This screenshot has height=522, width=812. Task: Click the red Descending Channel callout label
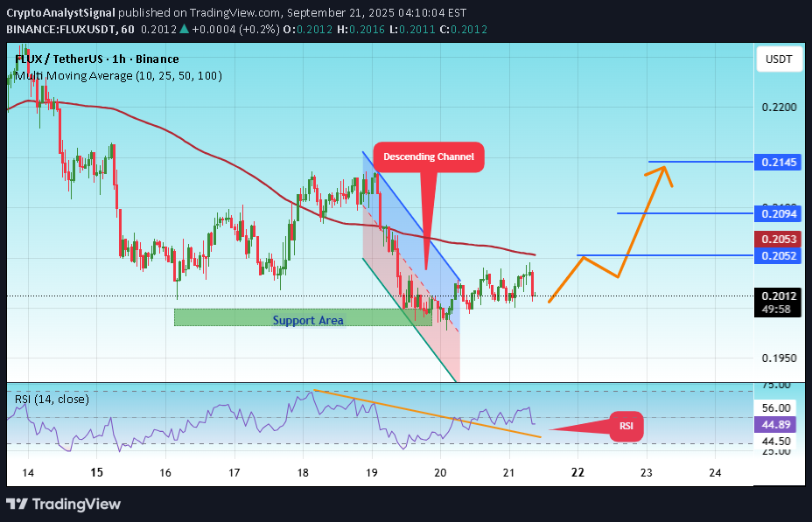coord(429,157)
